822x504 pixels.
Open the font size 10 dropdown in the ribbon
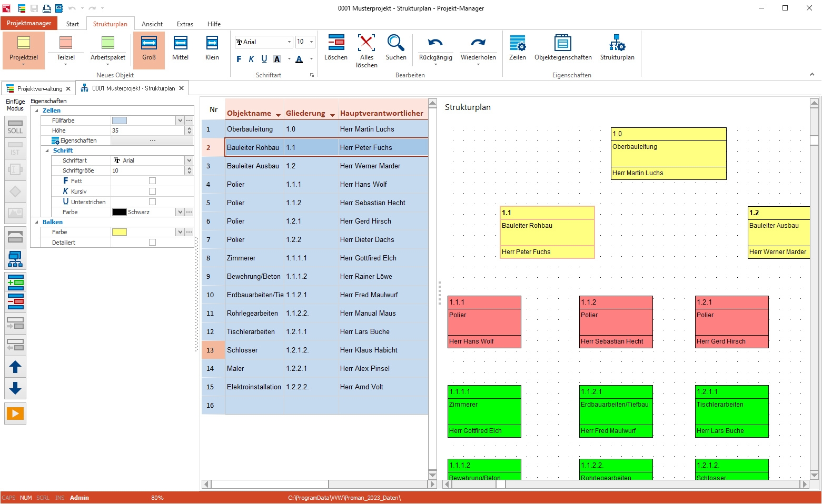pyautogui.click(x=311, y=42)
